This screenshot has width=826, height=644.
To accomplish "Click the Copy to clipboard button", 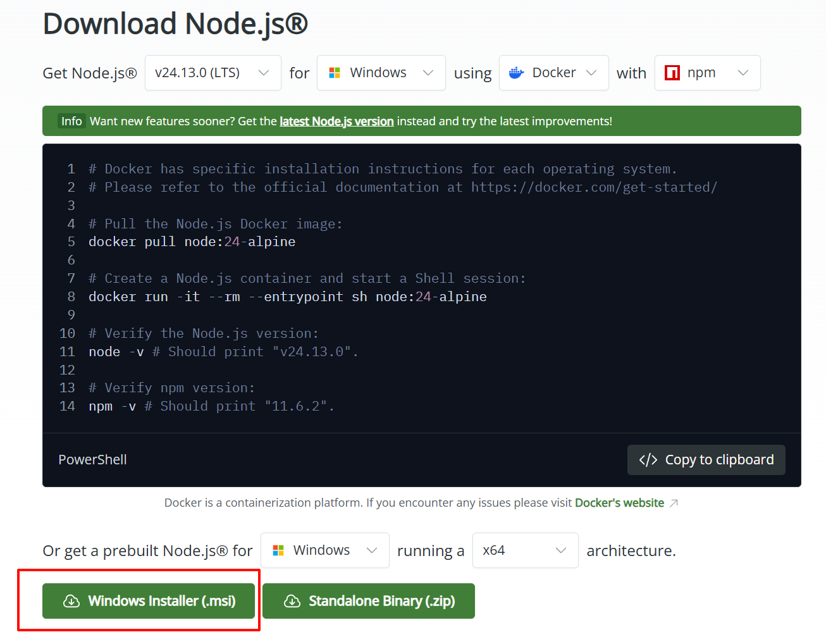I will click(x=706, y=460).
